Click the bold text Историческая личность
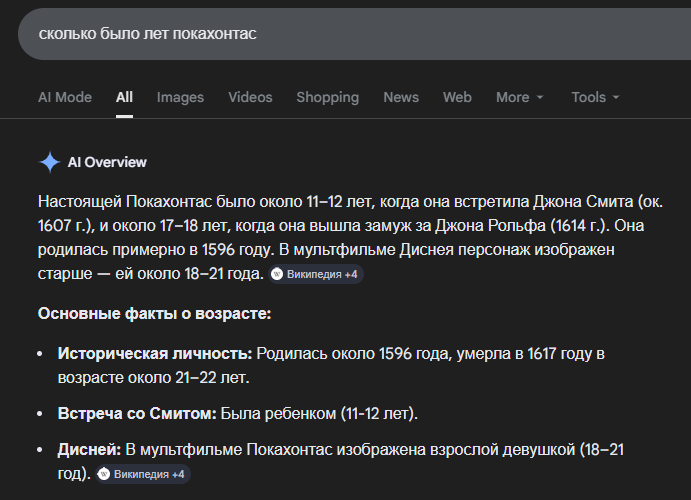691x500 pixels. pyautogui.click(x=156, y=354)
